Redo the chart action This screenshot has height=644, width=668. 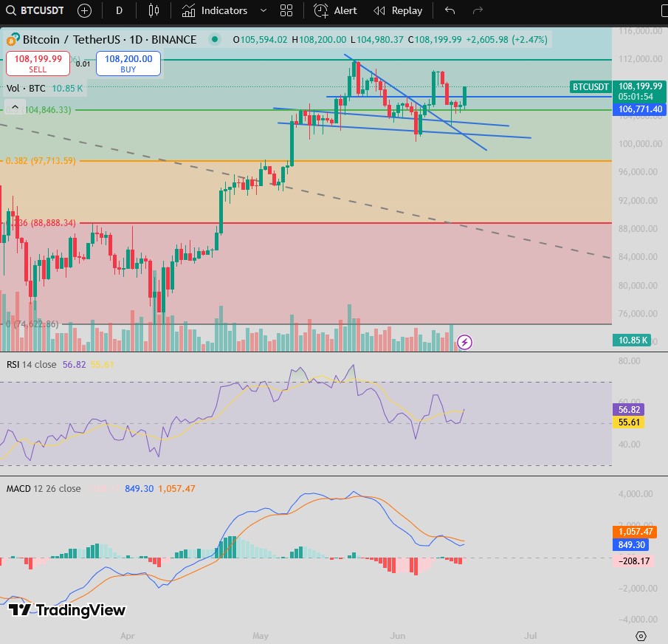(478, 10)
